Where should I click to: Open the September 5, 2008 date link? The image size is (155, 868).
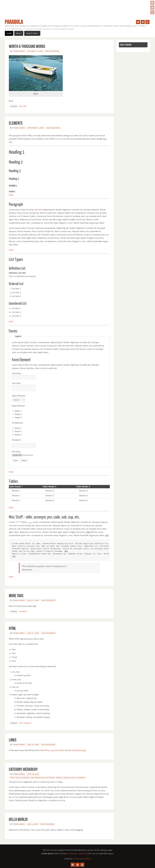click(35, 128)
